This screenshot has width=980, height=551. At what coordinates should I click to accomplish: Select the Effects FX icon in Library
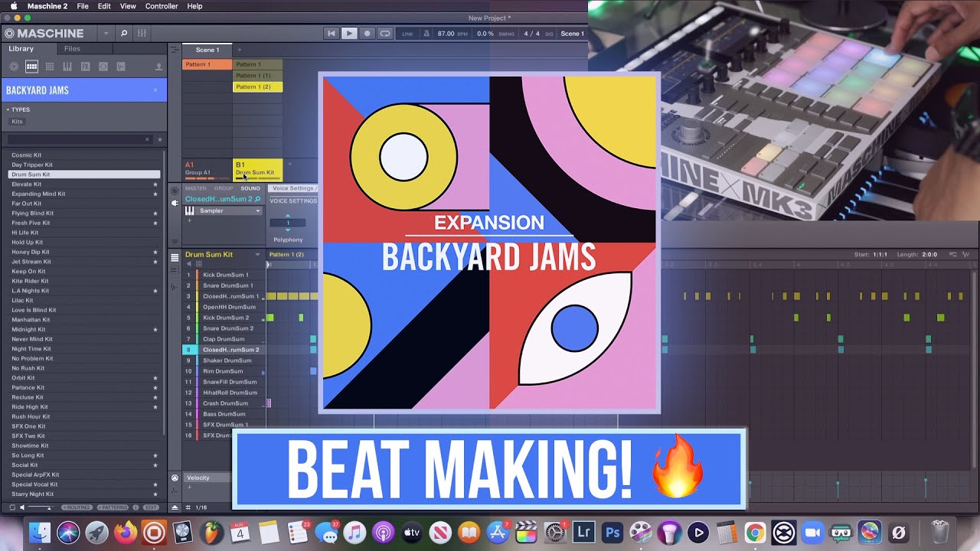(85, 67)
